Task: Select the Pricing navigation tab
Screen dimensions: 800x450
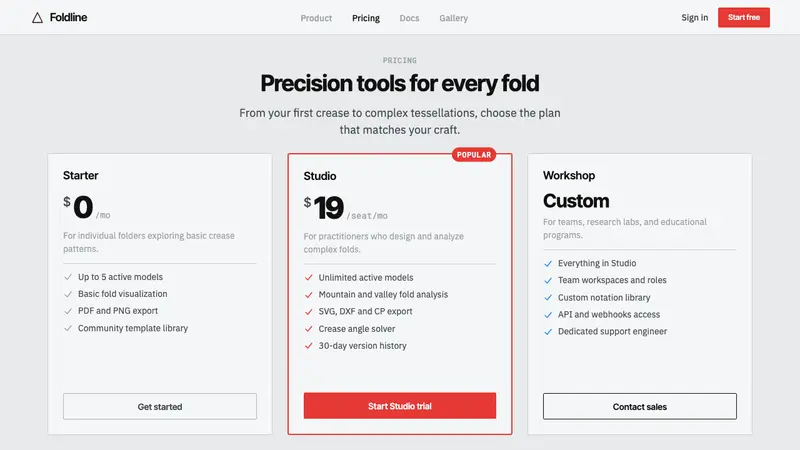Action: coord(366,18)
